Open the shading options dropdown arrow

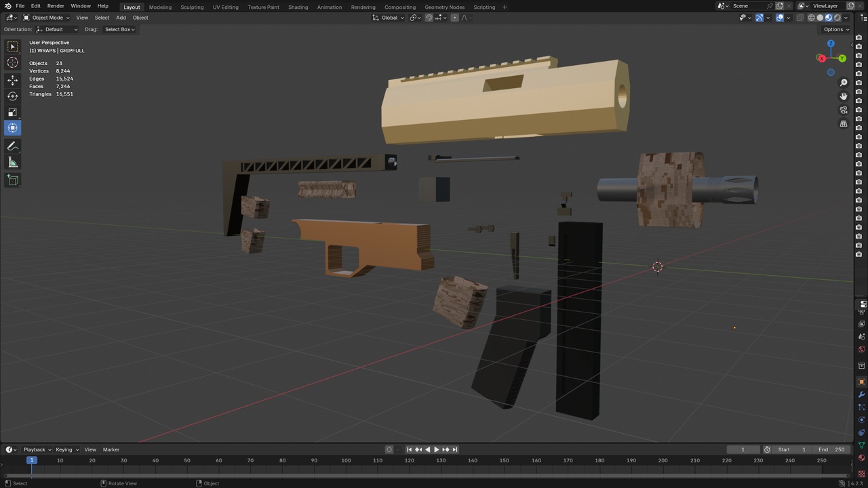point(846,18)
